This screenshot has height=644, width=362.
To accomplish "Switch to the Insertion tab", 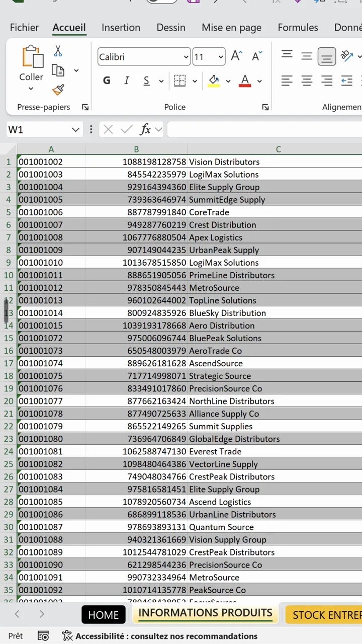I will 121,28.
